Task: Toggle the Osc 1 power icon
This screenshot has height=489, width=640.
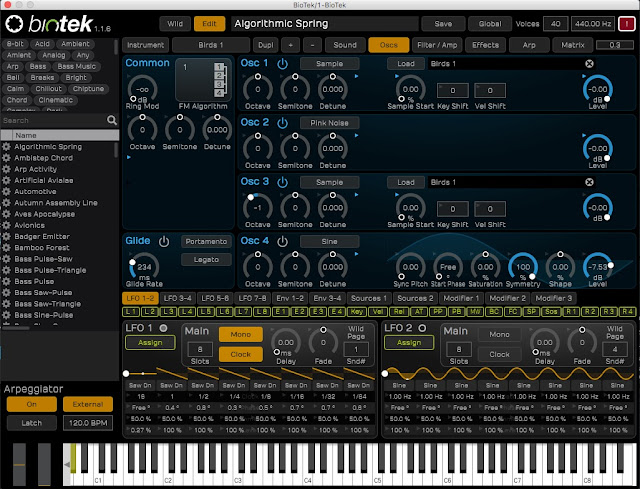Action: 282,64
